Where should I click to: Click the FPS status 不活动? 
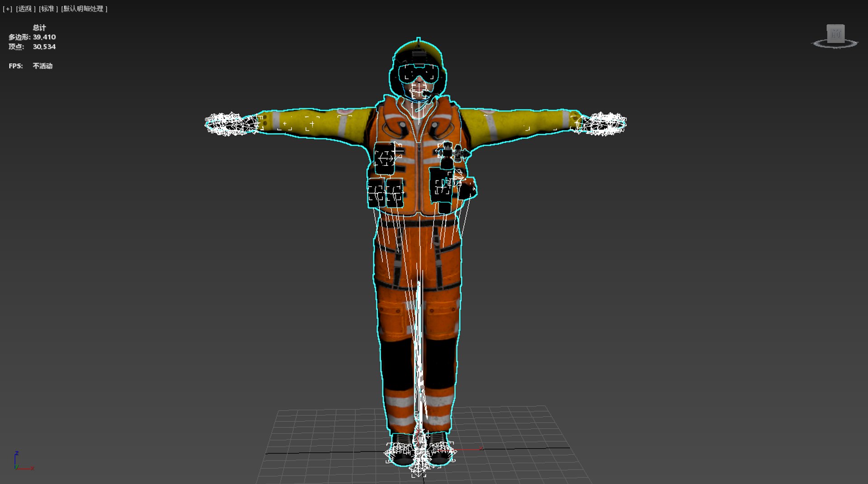coord(42,66)
